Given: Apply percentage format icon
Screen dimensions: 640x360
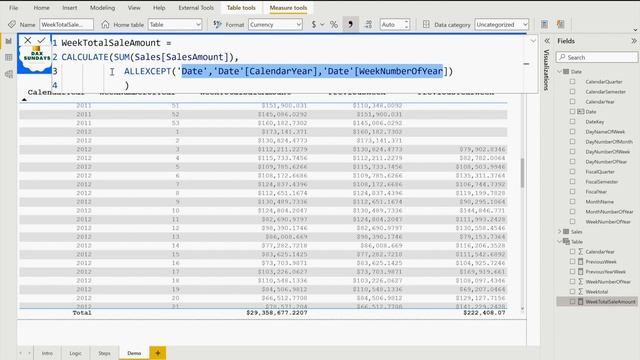Looking at the screenshot, I should [x=334, y=24].
